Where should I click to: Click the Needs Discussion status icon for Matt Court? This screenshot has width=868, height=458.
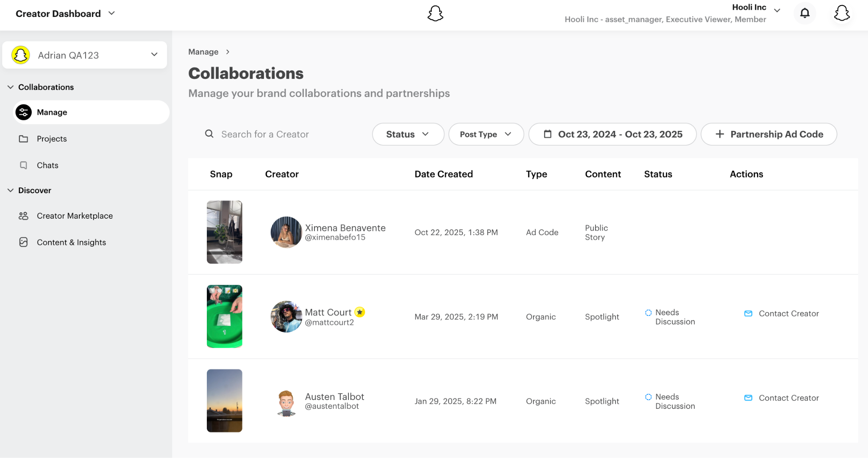(648, 313)
